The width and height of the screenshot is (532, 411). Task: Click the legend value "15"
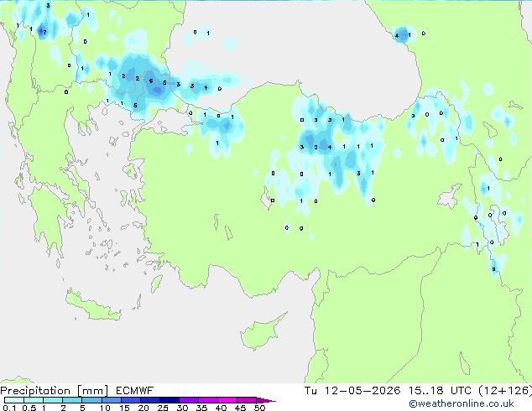pos(124,408)
